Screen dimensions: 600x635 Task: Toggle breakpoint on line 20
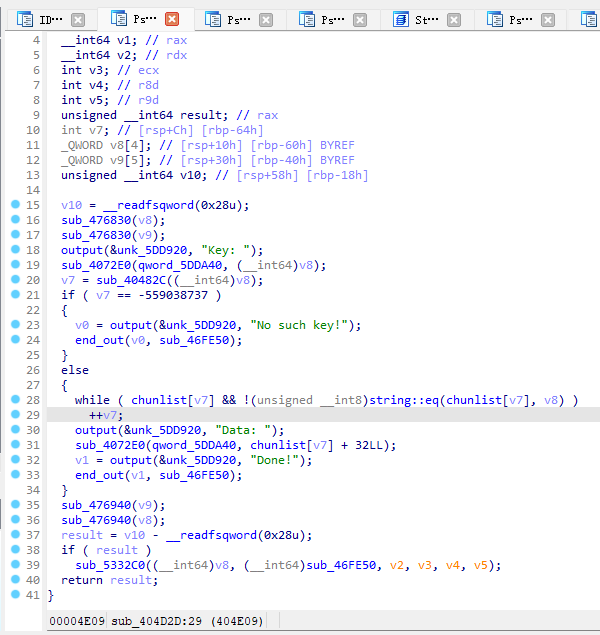coord(15,279)
